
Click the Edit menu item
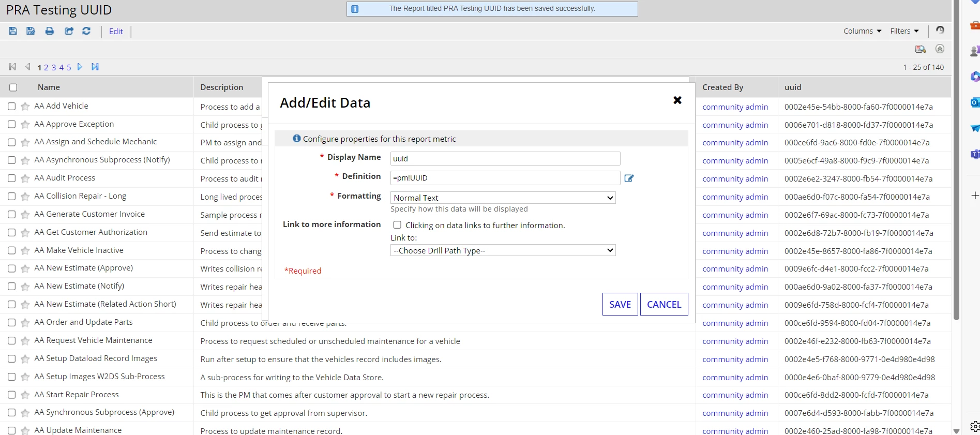[116, 32]
